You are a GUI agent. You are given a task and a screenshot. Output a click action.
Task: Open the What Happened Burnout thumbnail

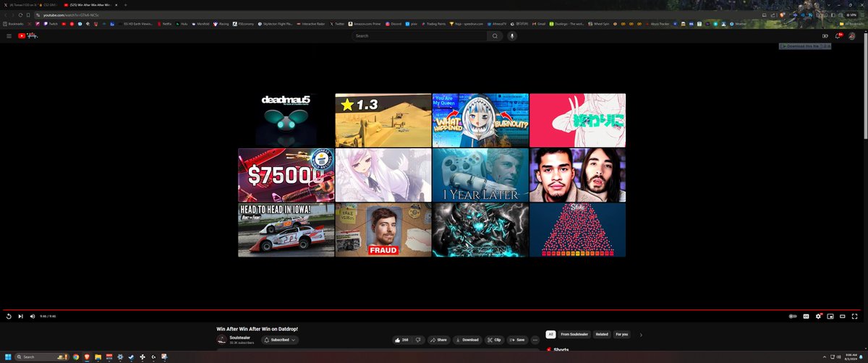pos(480,120)
